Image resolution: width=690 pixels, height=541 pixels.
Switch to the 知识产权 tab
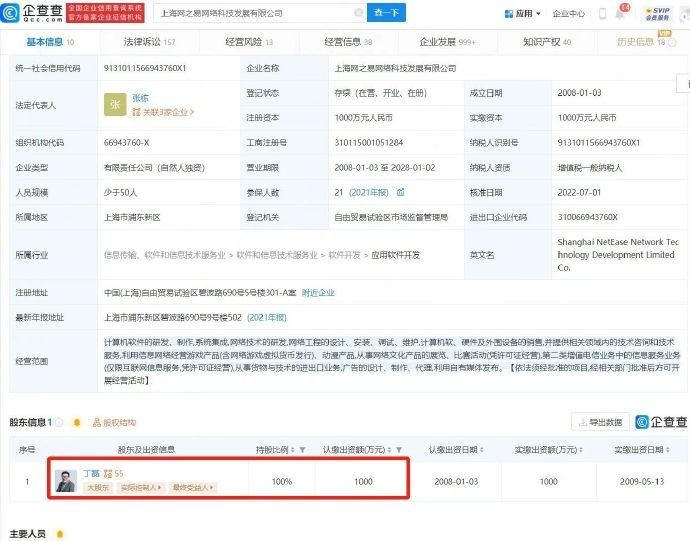coord(547,42)
